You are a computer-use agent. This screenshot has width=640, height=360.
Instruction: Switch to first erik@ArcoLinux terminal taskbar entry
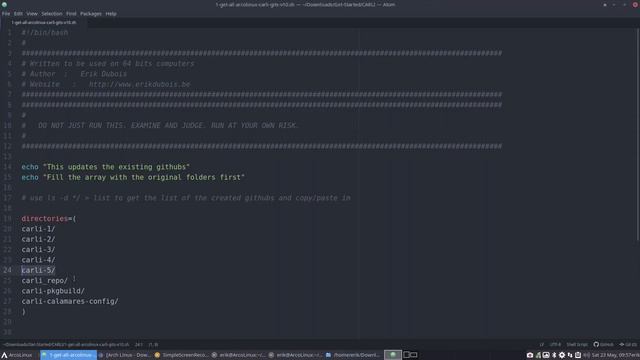[x=239, y=355]
